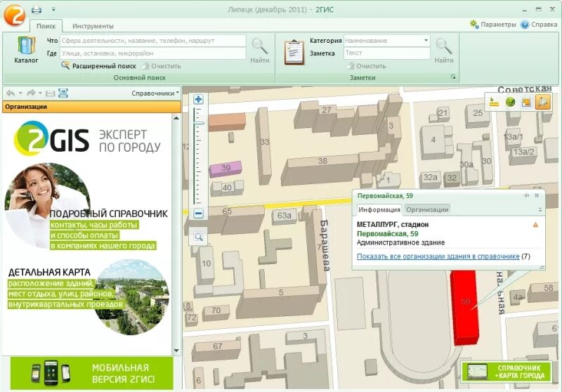This screenshot has width=562, height=392.
Task: Click Показать все организации здания в справочнике
Action: [438, 256]
